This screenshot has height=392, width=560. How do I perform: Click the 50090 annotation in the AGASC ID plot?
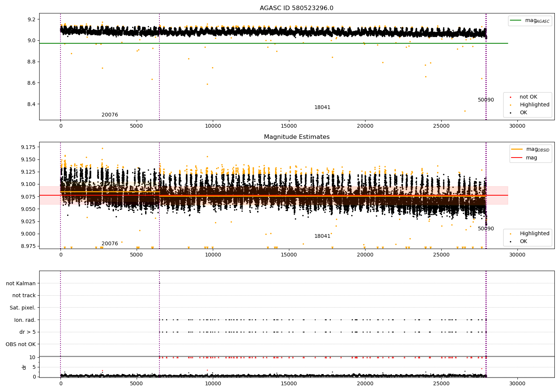486,100
